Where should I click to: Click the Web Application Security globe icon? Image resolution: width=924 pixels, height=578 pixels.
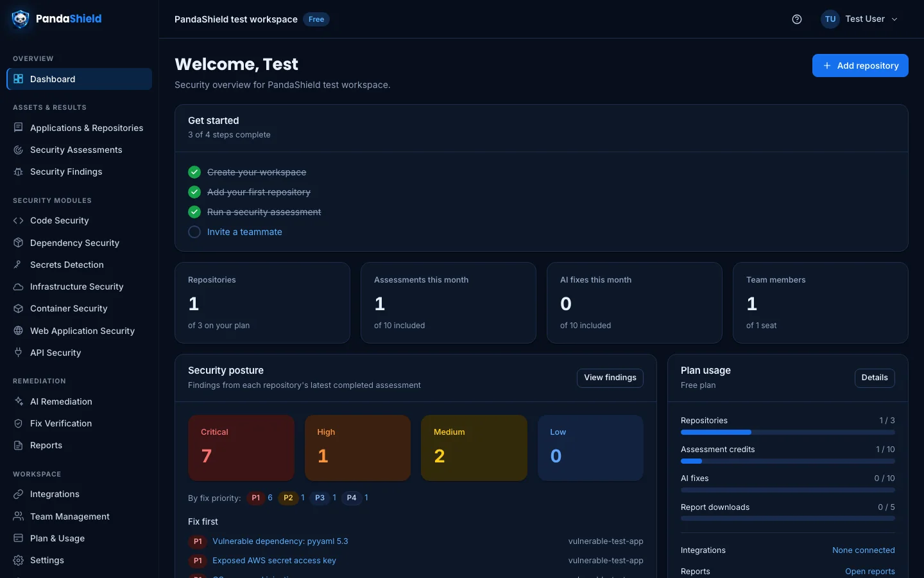point(19,331)
